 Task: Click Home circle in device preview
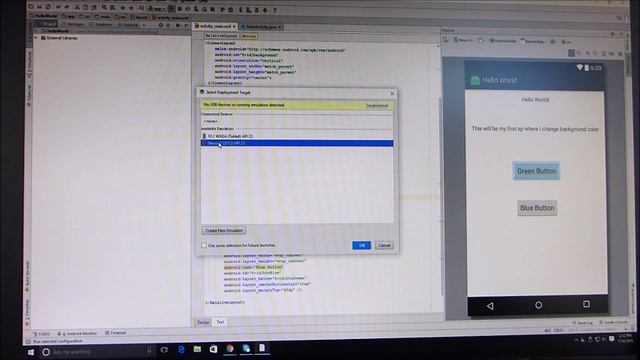tap(538, 305)
